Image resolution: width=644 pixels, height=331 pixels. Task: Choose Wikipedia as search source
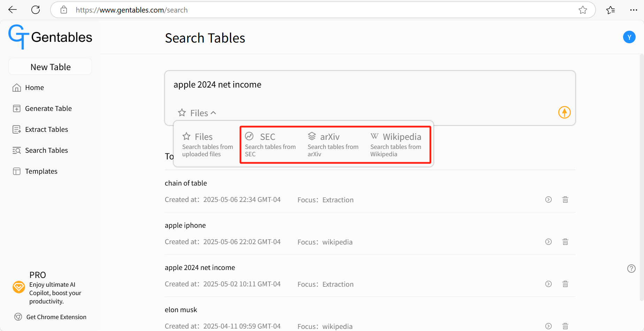396,145
